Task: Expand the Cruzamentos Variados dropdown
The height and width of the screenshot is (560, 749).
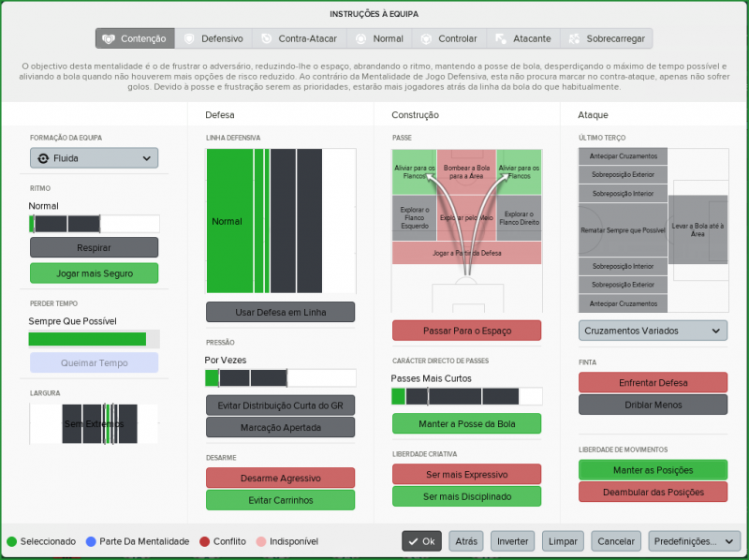Action: (653, 331)
